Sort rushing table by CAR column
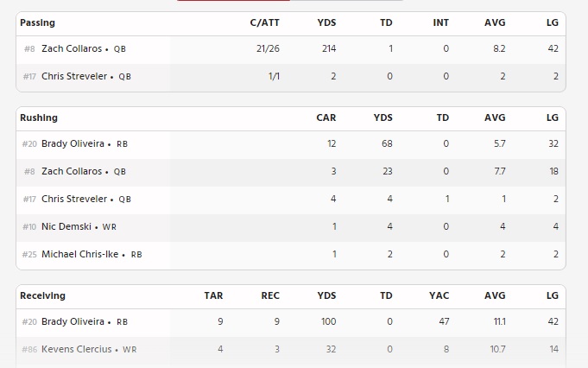Screen dimensions: 588x368 point(326,117)
